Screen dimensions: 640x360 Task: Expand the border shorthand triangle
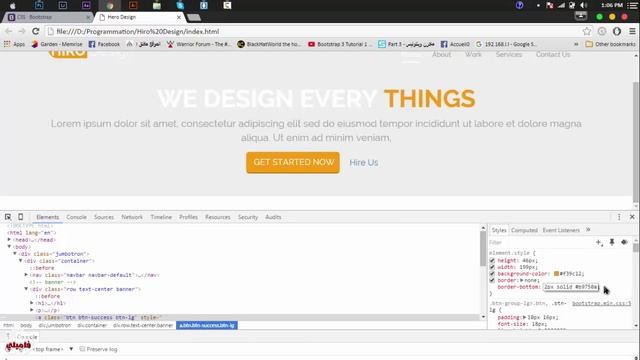pos(521,280)
